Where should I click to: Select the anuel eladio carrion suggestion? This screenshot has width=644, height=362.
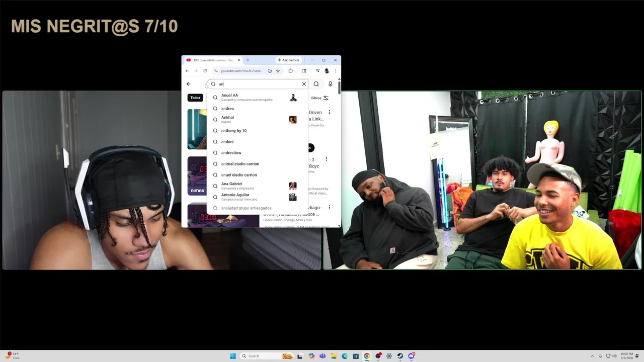point(258,175)
